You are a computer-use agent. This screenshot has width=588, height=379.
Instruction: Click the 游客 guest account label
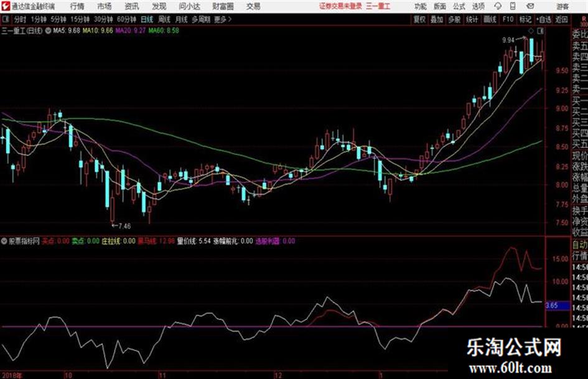(x=562, y=7)
